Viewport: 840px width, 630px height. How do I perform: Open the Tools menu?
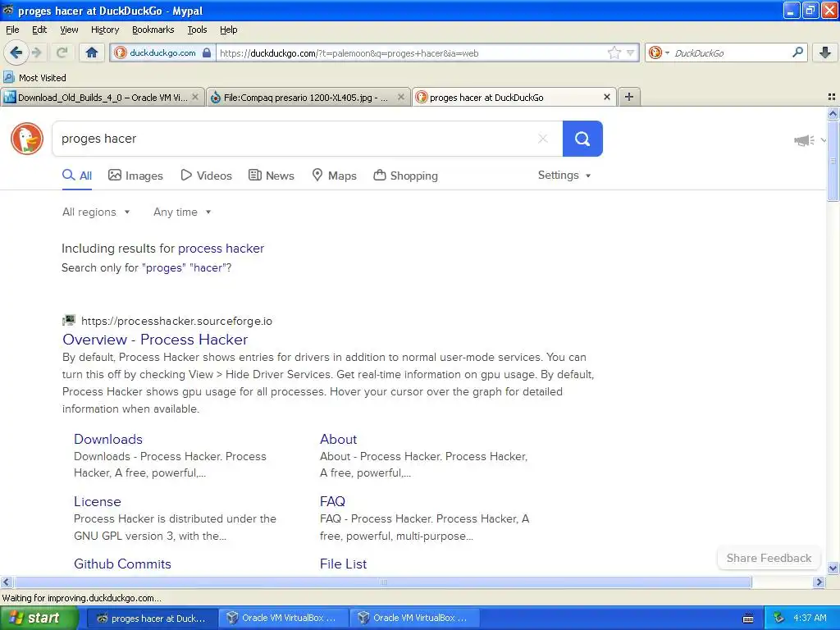pyautogui.click(x=197, y=30)
